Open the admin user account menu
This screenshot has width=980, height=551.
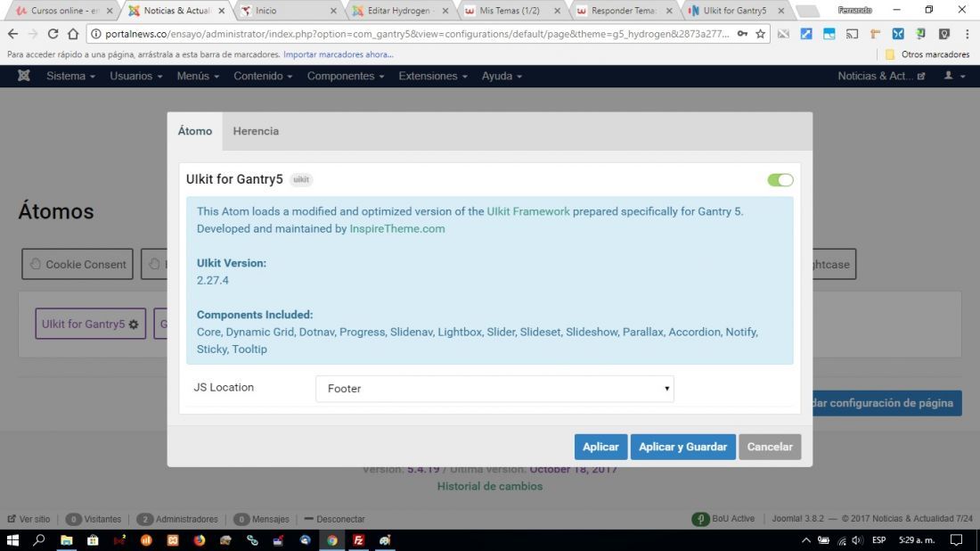point(954,76)
